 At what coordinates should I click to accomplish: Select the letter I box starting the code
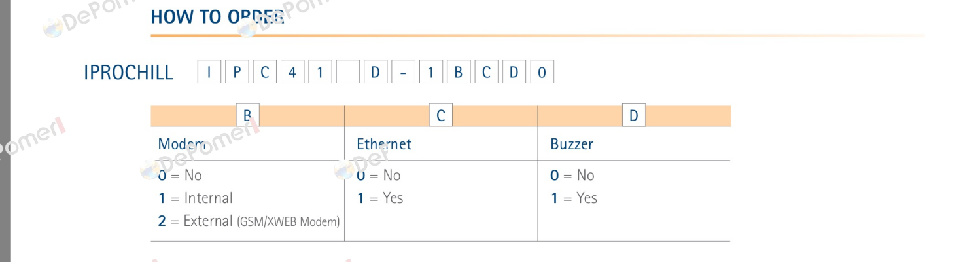click(x=209, y=71)
